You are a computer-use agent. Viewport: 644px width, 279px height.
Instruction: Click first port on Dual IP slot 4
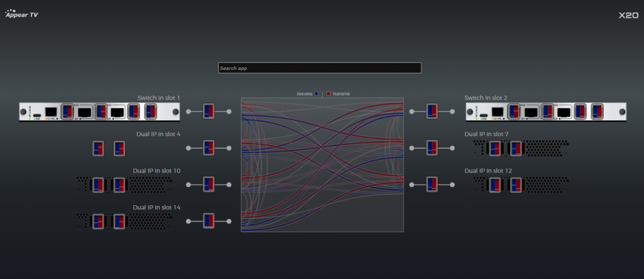click(x=98, y=149)
